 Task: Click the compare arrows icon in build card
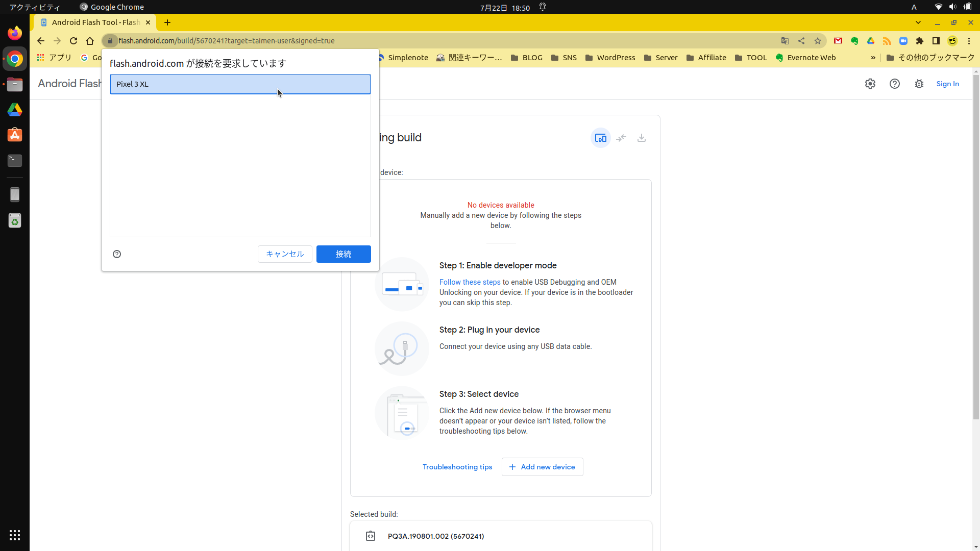pos(621,138)
